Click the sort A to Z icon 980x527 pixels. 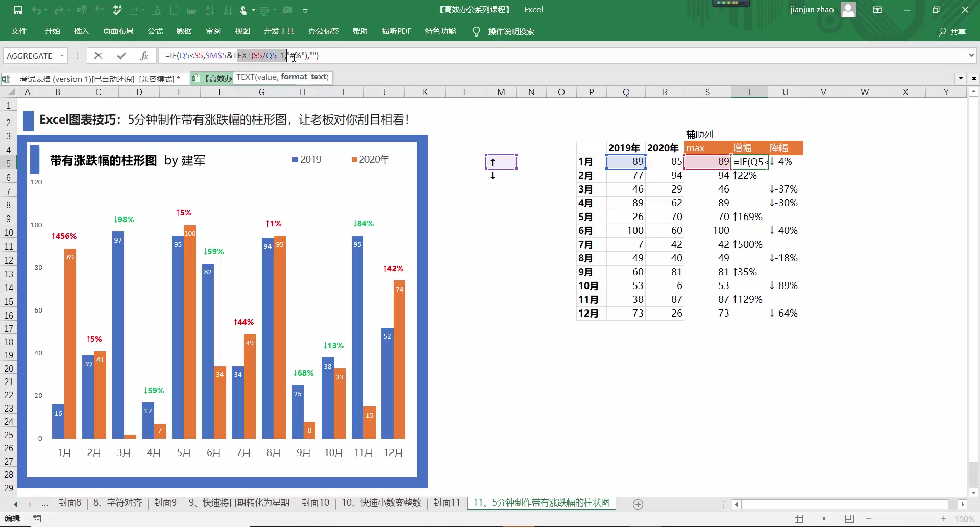[210, 10]
